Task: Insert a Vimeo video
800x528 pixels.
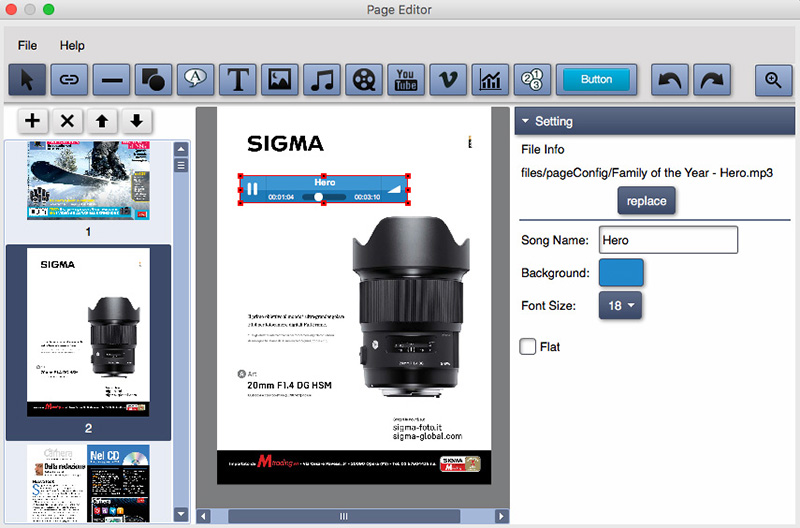Action: (x=448, y=80)
